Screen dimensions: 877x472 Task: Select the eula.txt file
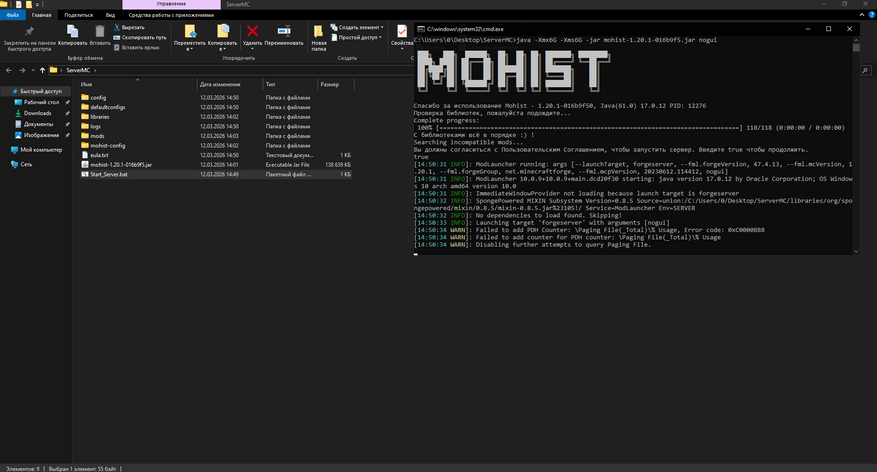coord(95,155)
